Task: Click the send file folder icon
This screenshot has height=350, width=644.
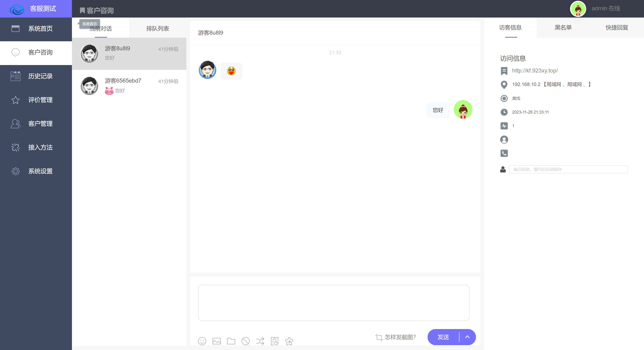Action: pyautogui.click(x=231, y=341)
